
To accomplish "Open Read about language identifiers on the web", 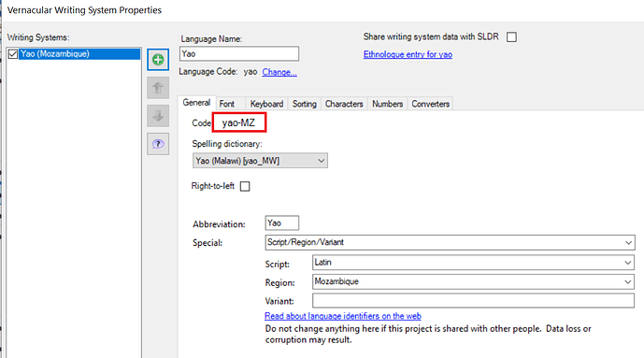I will tap(343, 316).
